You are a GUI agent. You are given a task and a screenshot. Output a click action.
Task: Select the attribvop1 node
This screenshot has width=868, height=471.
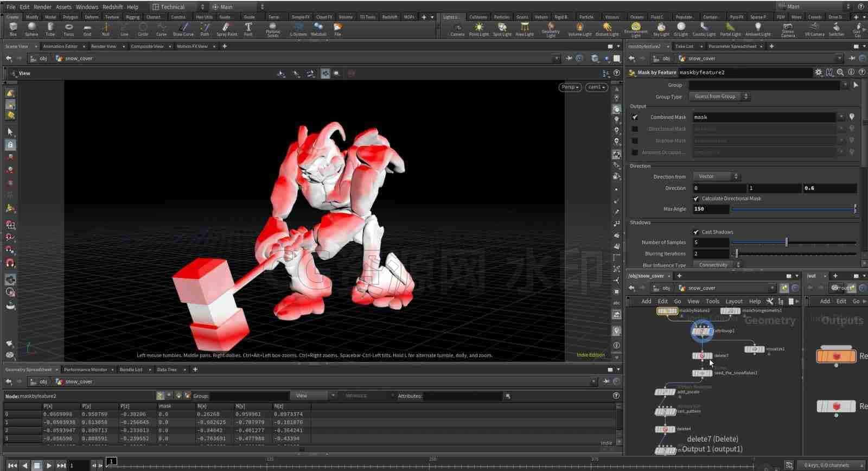tap(702, 330)
